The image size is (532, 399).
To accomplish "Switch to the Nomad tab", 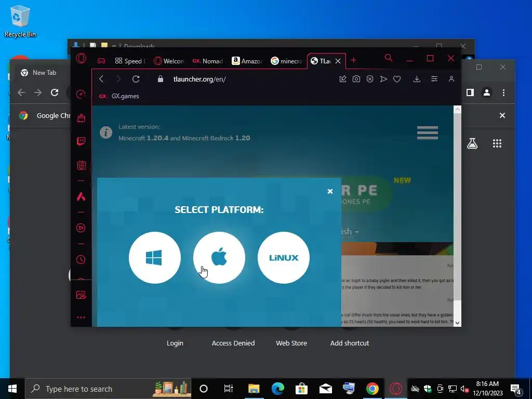I will (208, 61).
